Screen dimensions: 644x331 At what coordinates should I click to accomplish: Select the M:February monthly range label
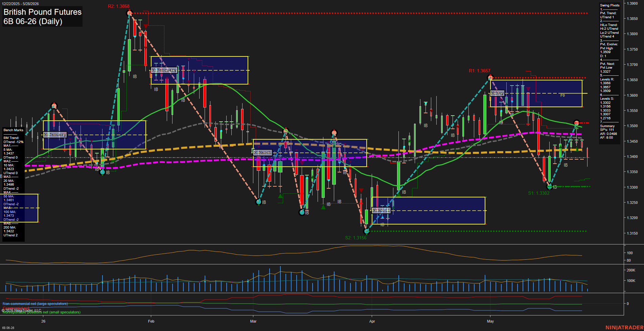pos(164,70)
